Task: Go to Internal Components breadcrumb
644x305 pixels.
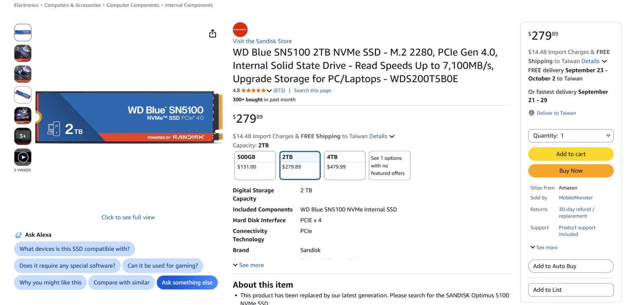Action: click(x=189, y=5)
